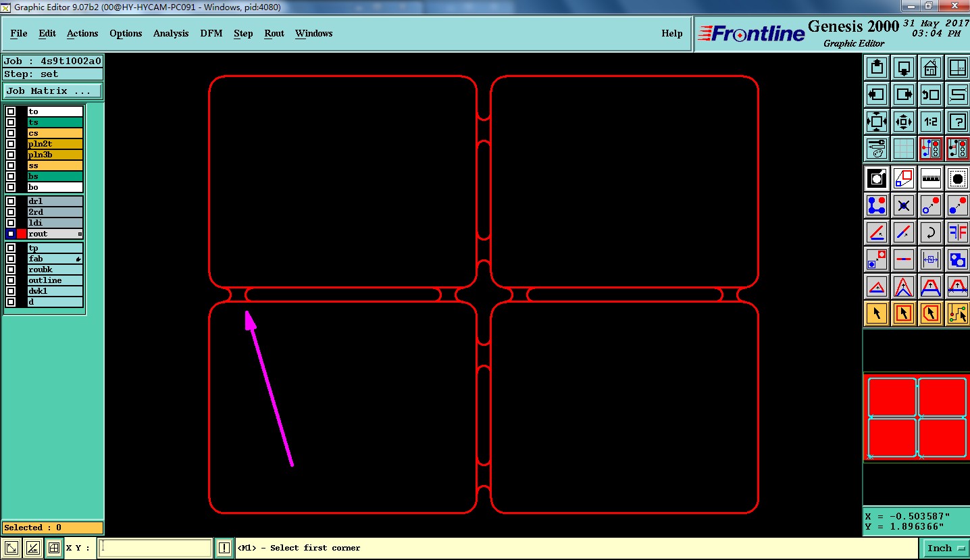
Task: Select the overlapping blue circles icon
Action: pos(958,259)
